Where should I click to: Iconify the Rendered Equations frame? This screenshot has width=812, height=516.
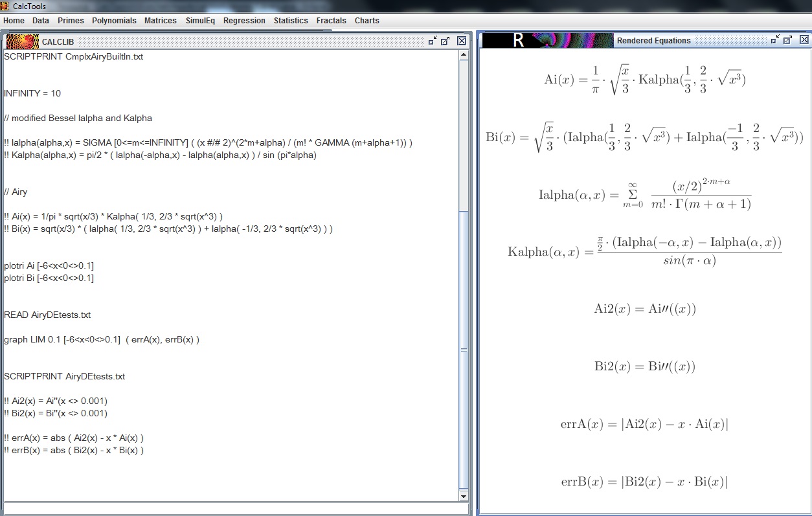[x=775, y=39]
